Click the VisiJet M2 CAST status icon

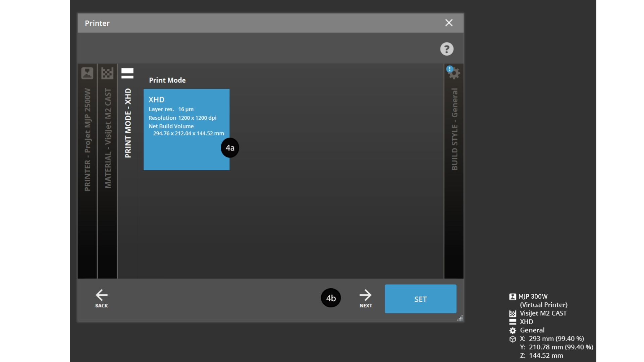[x=513, y=314]
